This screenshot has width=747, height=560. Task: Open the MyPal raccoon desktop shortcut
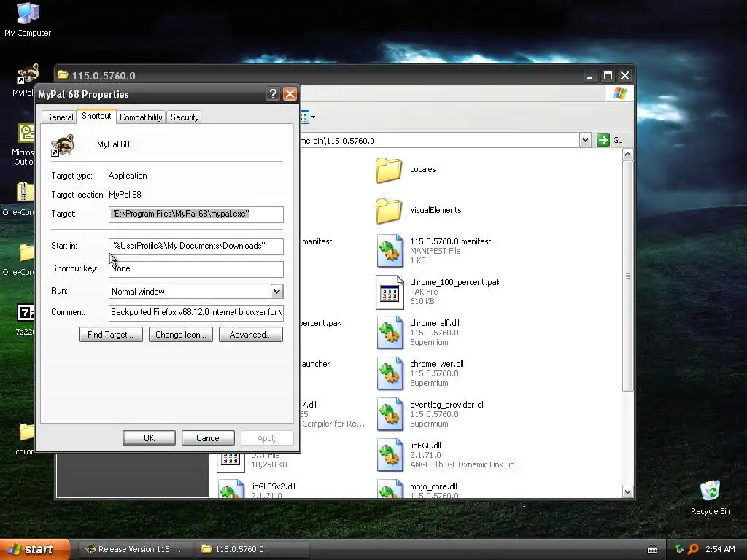point(28,74)
